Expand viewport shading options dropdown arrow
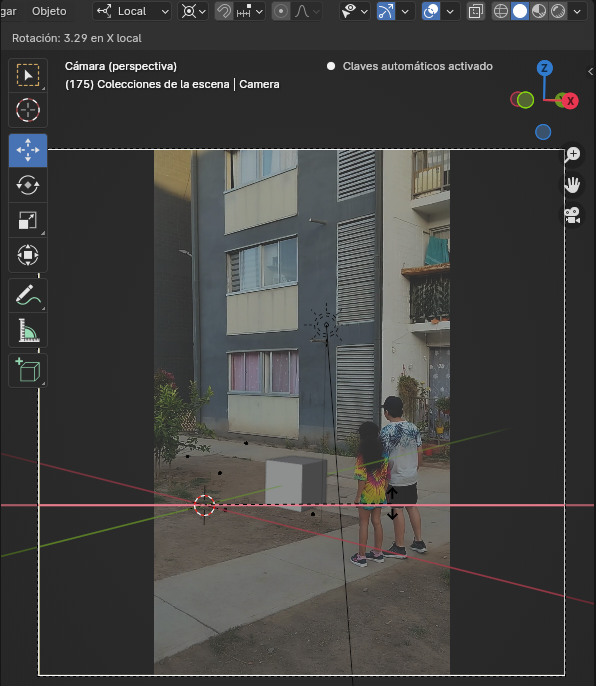The image size is (596, 686). coord(577,11)
